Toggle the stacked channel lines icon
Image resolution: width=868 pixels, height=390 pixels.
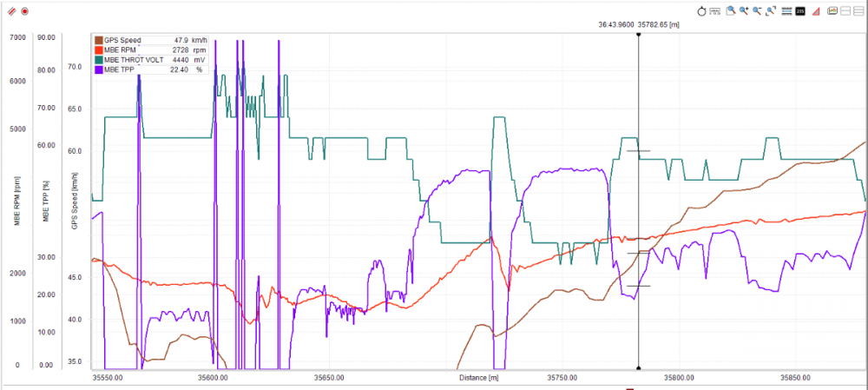click(786, 10)
